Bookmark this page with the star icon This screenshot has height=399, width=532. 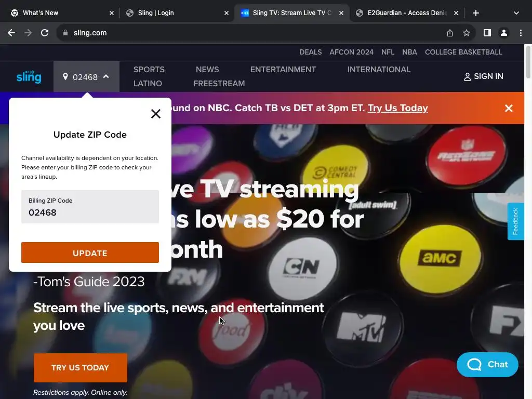pyautogui.click(x=467, y=33)
